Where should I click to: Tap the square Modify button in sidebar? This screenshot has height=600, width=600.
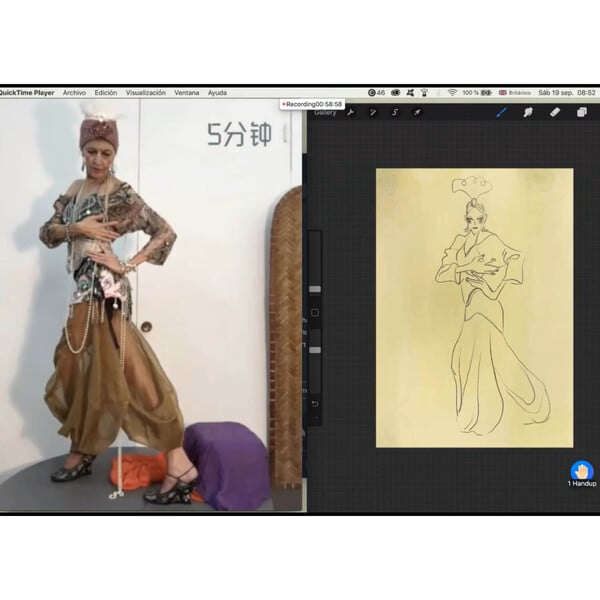point(315,313)
